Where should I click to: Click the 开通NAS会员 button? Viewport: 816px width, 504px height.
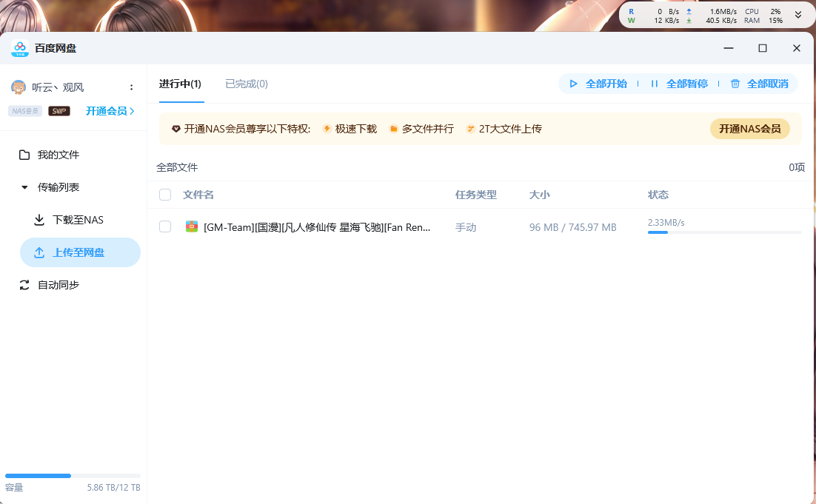click(x=750, y=129)
